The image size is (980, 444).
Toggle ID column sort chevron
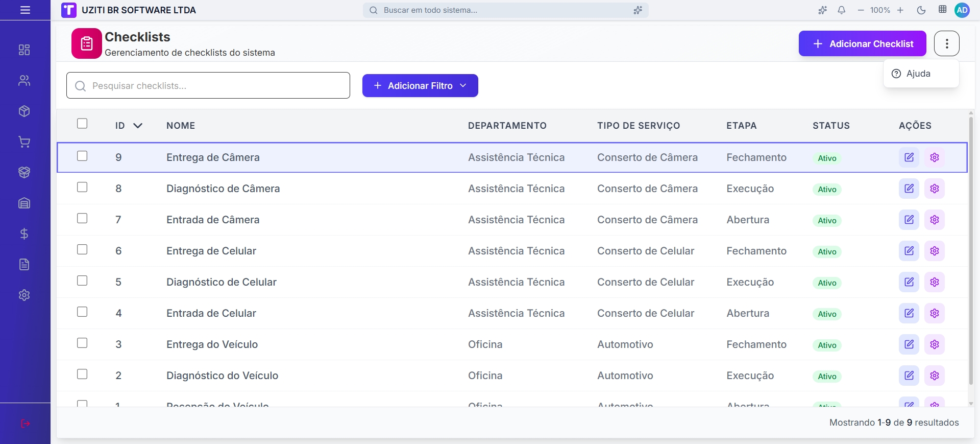click(x=138, y=126)
